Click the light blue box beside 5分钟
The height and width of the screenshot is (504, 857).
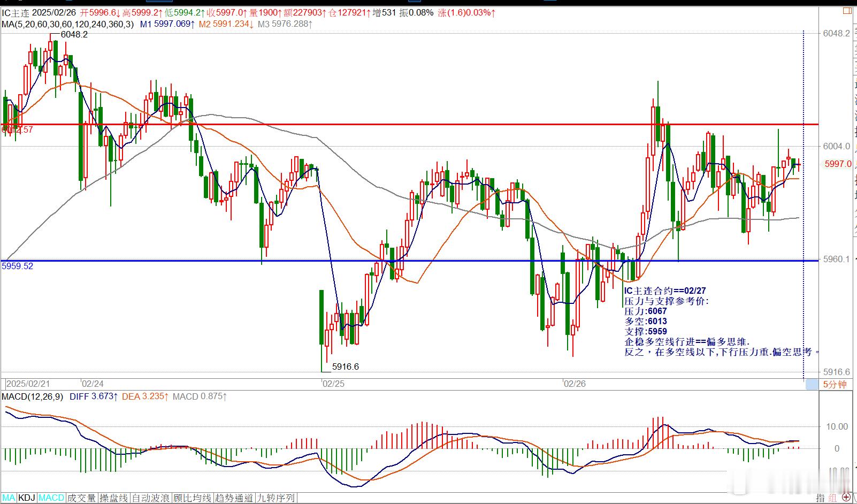pos(812,384)
